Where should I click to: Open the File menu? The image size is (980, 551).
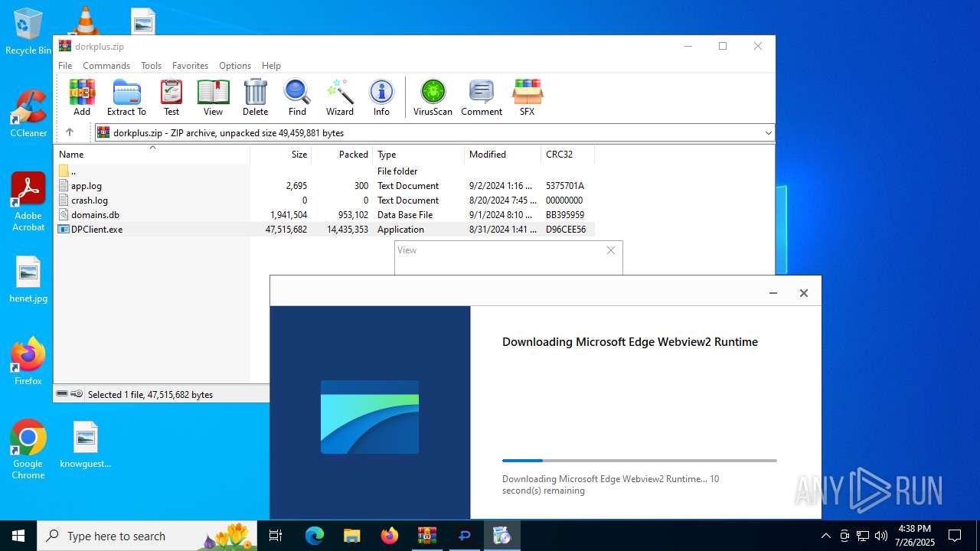(x=65, y=66)
